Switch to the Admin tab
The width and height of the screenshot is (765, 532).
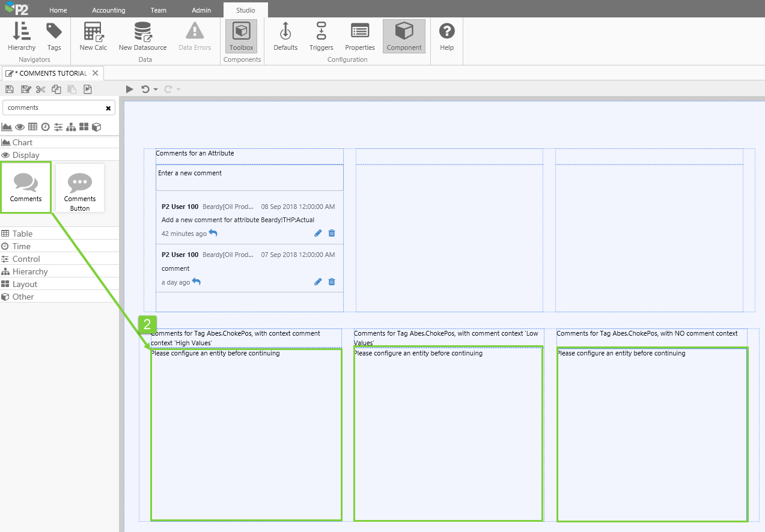(201, 10)
